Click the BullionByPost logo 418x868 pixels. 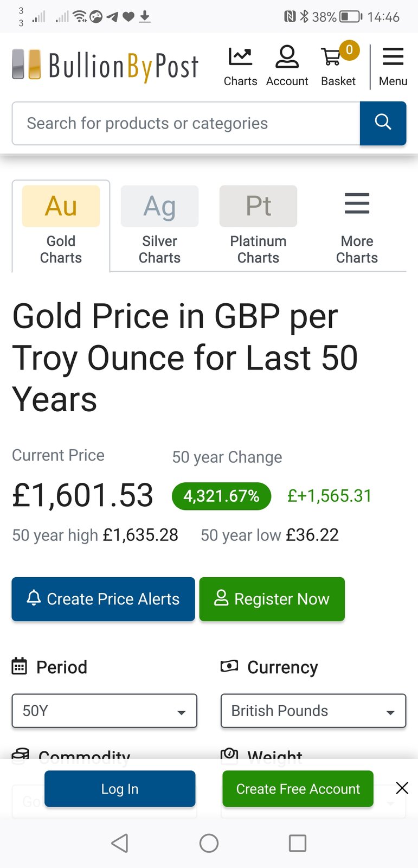106,66
